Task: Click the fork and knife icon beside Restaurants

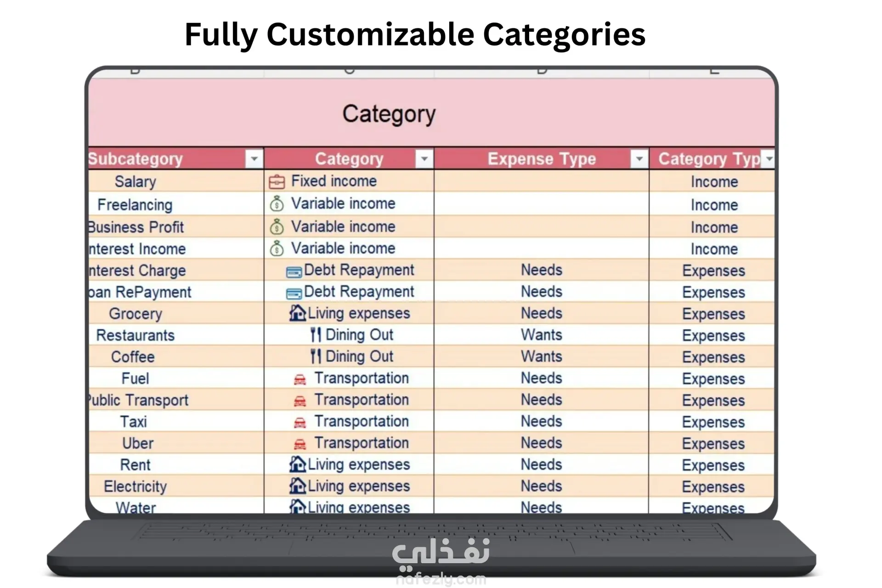Action: tap(316, 334)
